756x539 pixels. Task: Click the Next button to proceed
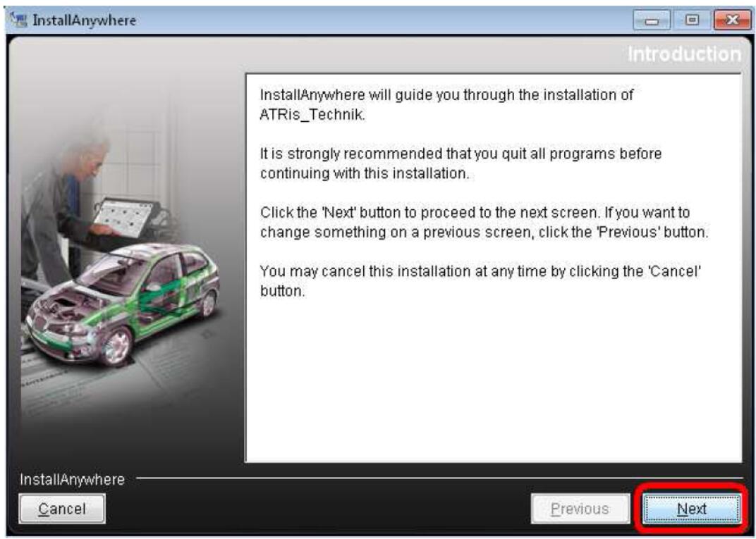[692, 509]
